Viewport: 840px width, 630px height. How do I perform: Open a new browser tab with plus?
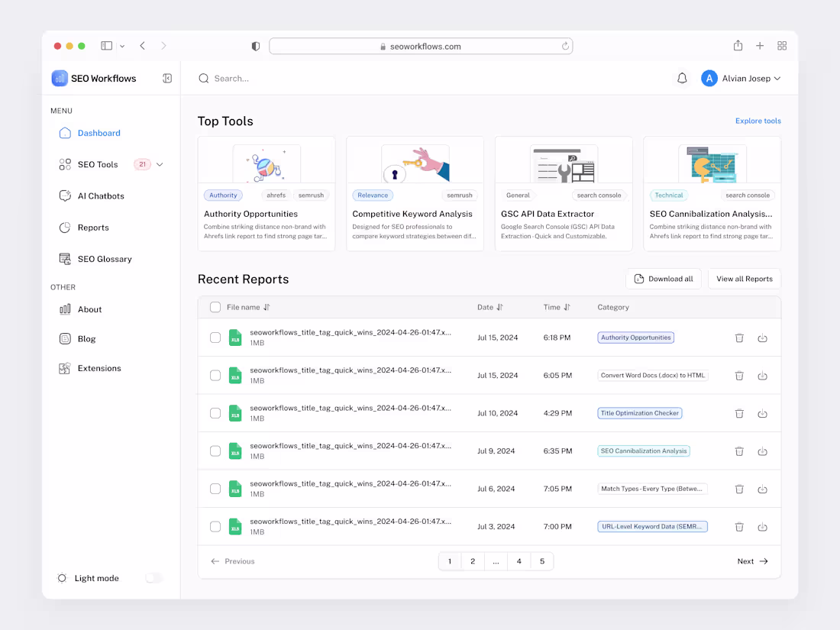[x=760, y=46]
